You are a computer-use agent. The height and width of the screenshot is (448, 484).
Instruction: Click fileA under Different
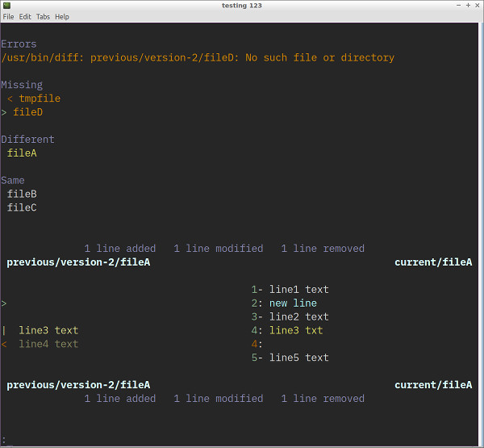tap(22, 153)
